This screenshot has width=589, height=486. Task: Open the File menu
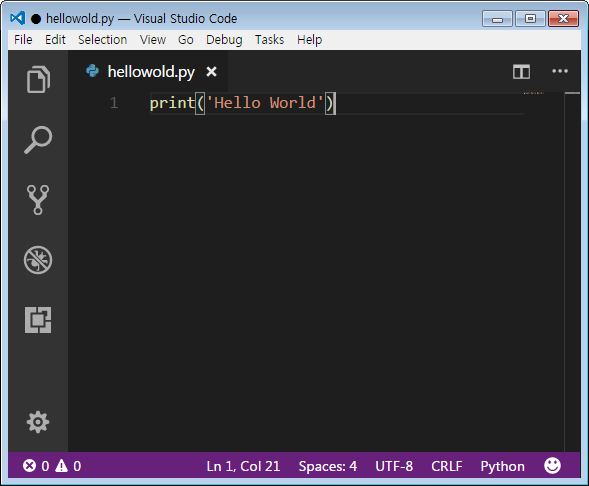23,39
